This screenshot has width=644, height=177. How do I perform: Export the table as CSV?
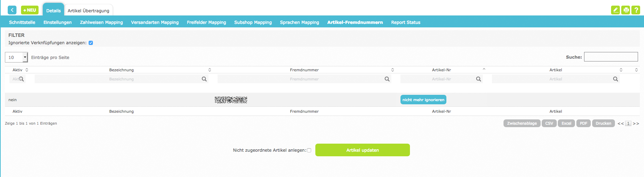(x=549, y=123)
